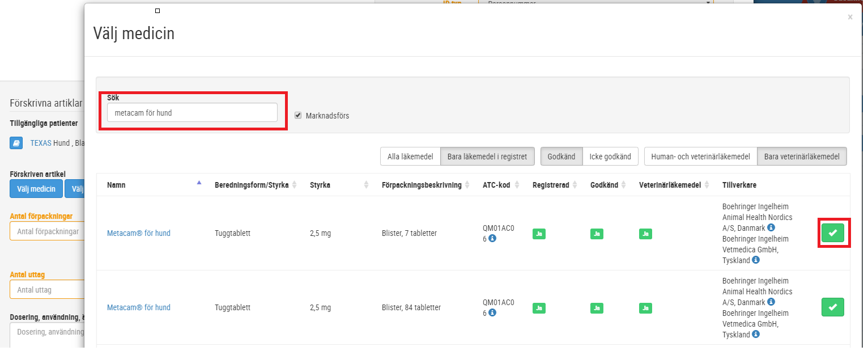
Task: Select the Godkänd filter button
Action: coord(561,157)
